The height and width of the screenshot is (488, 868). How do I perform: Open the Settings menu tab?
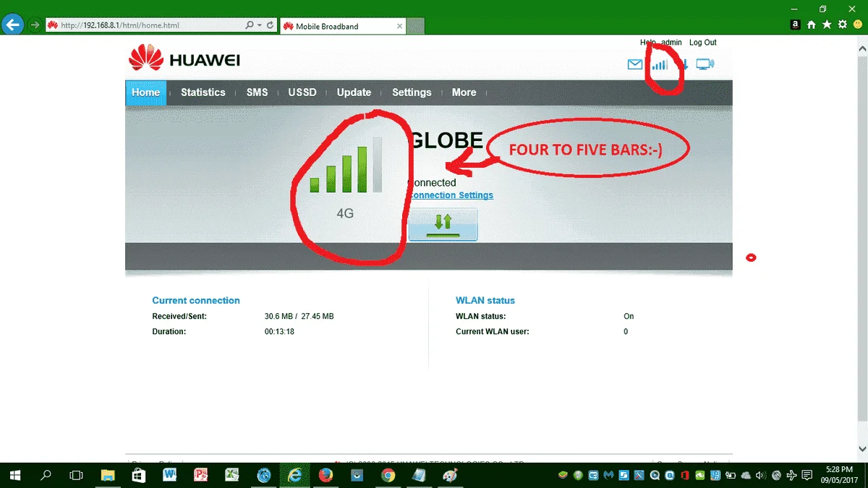(412, 93)
